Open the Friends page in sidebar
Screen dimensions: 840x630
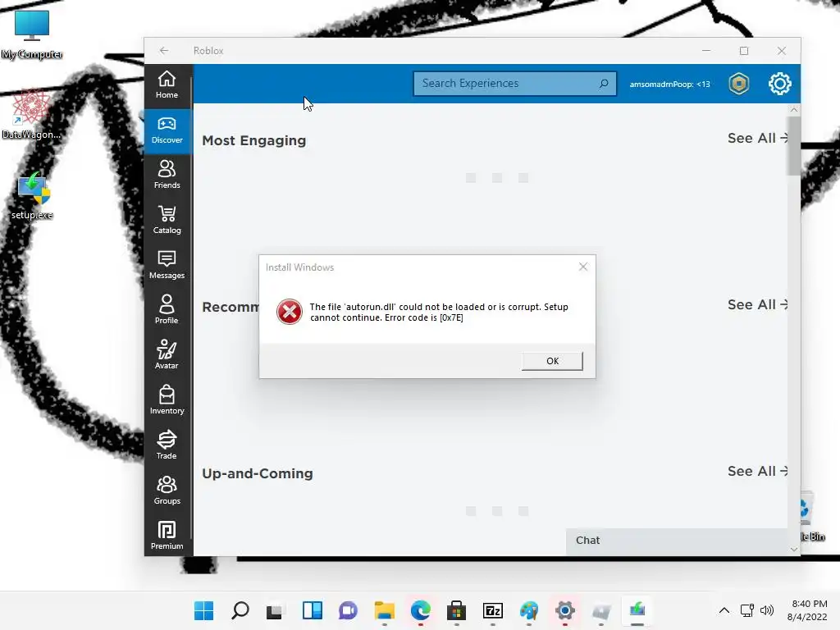(167, 176)
